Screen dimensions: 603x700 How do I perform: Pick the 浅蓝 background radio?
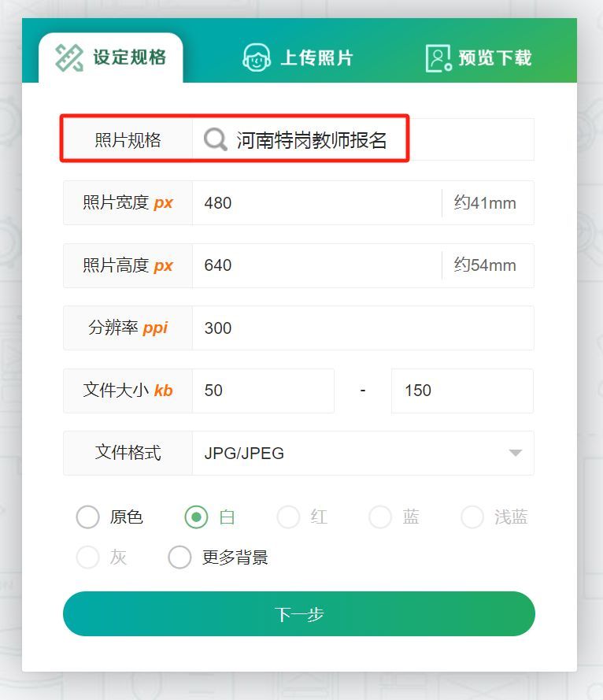472,517
